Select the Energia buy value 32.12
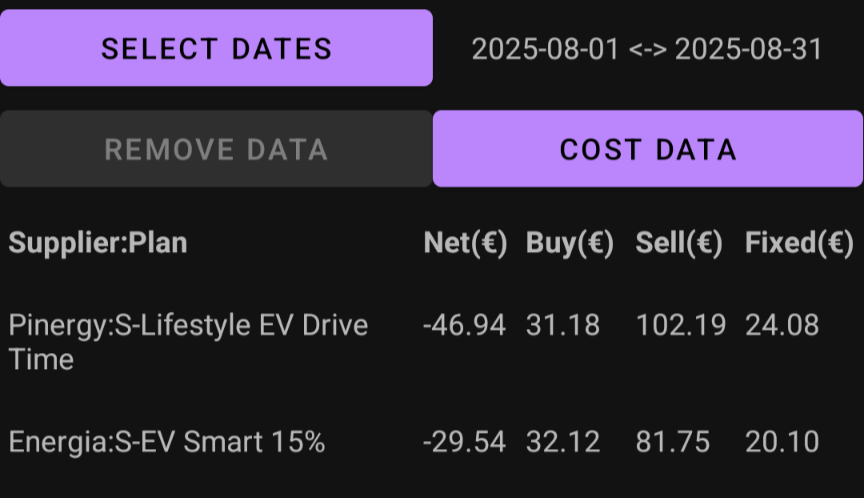Screen dimensions: 864x498 pos(563,442)
